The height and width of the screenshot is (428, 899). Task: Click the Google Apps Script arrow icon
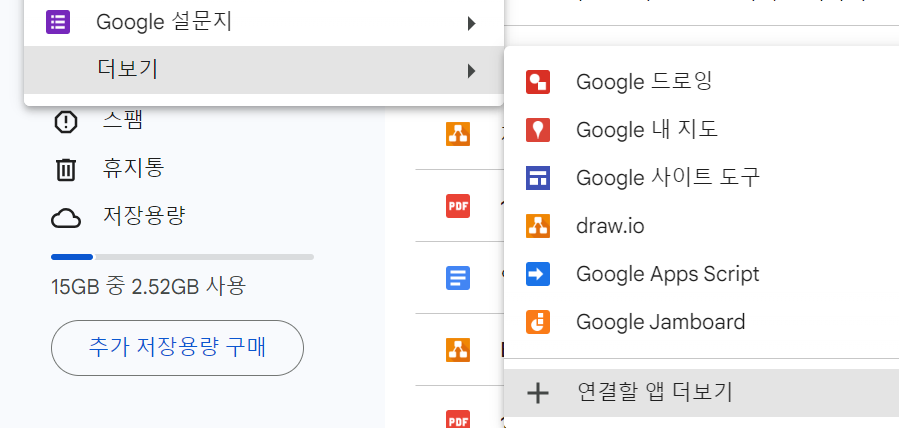pos(538,274)
